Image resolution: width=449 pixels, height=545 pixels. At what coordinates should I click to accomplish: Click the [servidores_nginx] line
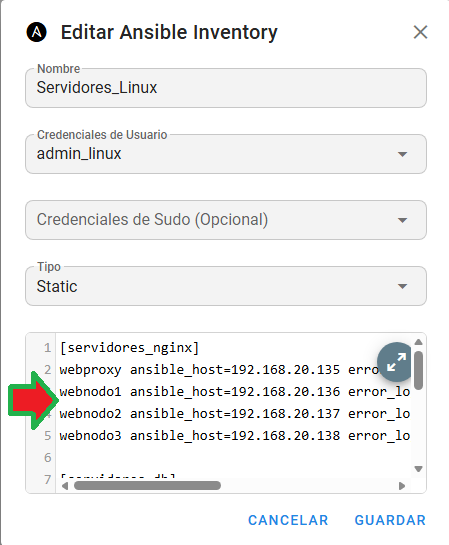click(x=129, y=348)
